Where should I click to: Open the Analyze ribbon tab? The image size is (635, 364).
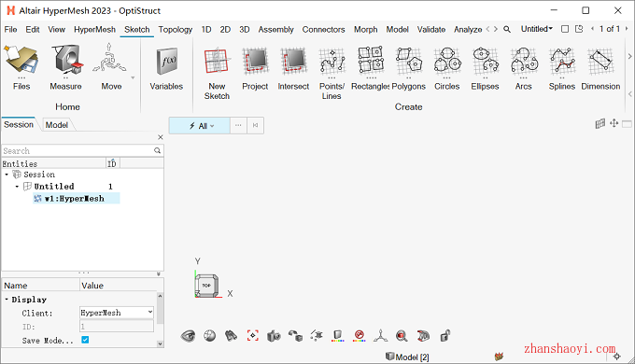(468, 30)
